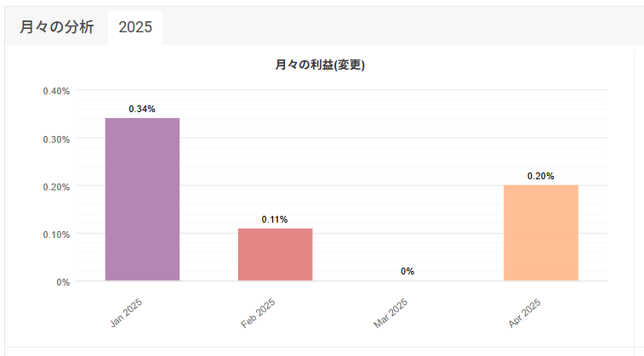Click the Jan 2025 axis label
644x356 pixels.
click(x=126, y=313)
